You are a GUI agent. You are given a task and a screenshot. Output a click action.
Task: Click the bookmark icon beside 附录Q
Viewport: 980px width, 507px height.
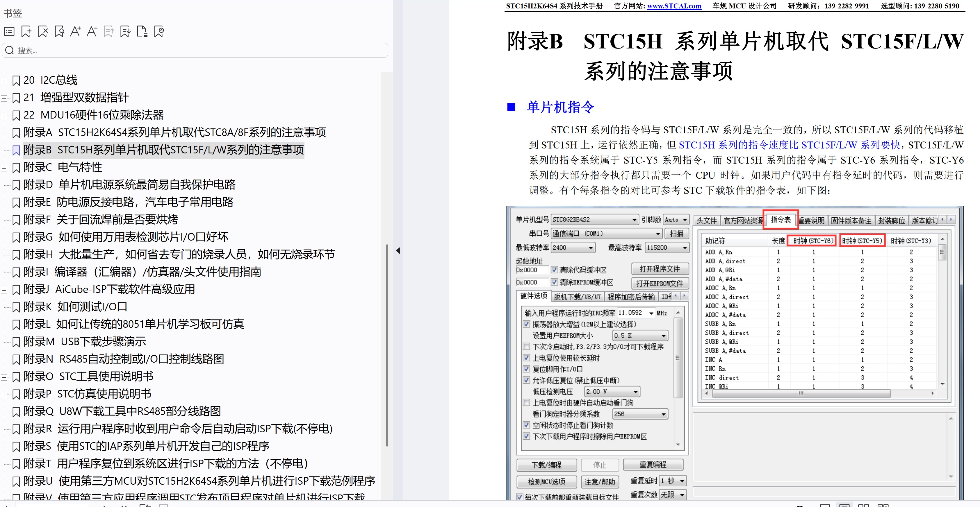[x=16, y=412]
